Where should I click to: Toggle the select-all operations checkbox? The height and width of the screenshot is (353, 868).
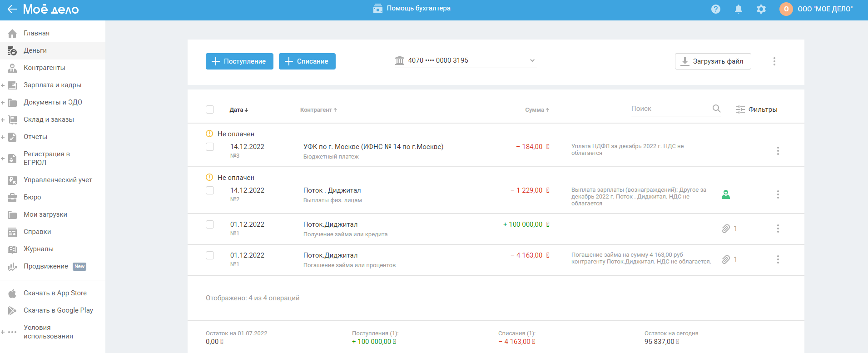[210, 109]
